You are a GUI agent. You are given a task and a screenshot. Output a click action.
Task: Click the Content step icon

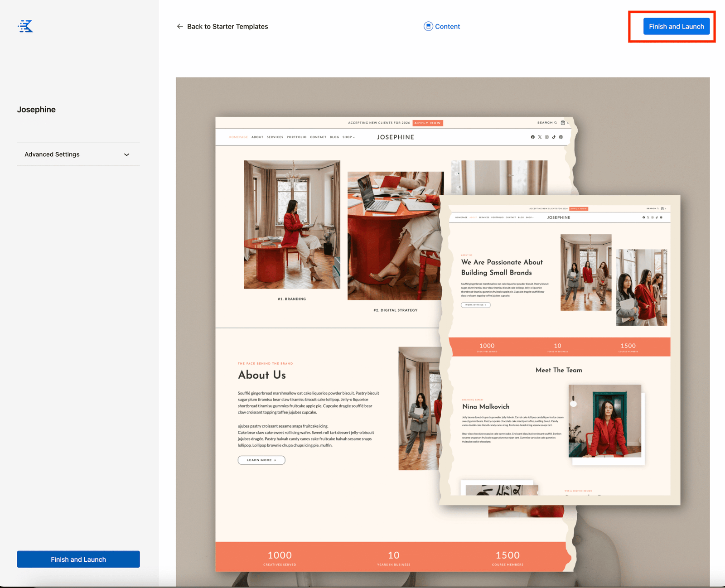coord(428,26)
